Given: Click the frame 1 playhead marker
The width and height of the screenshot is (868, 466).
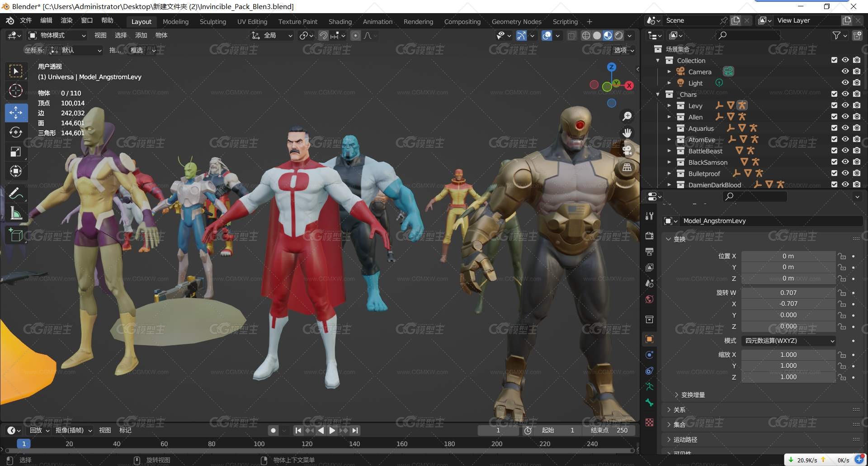Looking at the screenshot, I should [24, 444].
